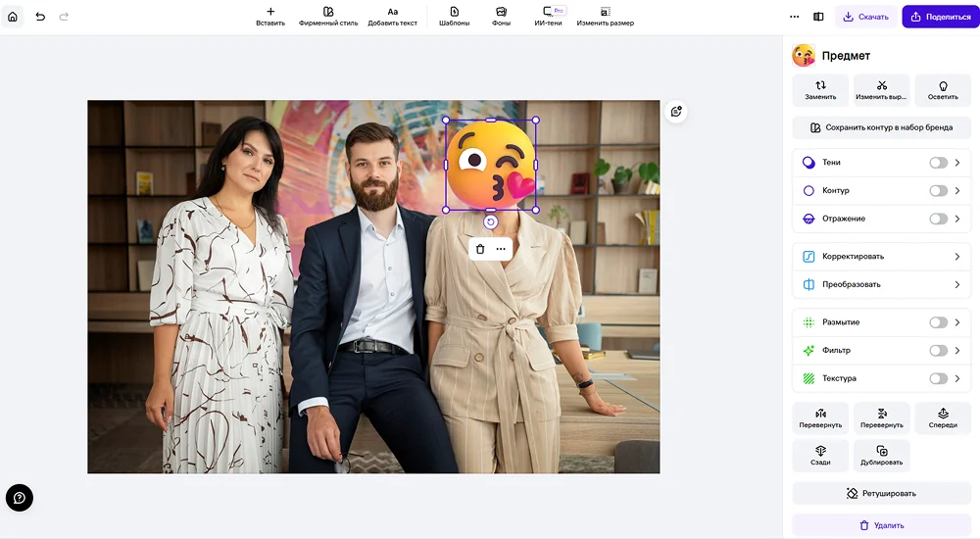Delete emoji using canvas trash icon
The image size is (980, 539).
coord(480,249)
